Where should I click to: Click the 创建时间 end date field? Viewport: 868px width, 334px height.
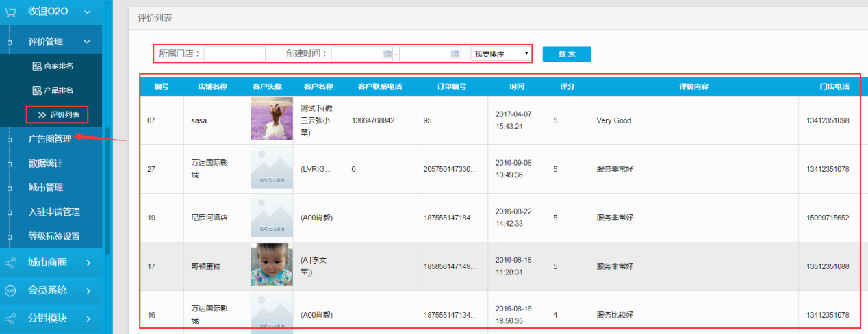click(x=430, y=53)
